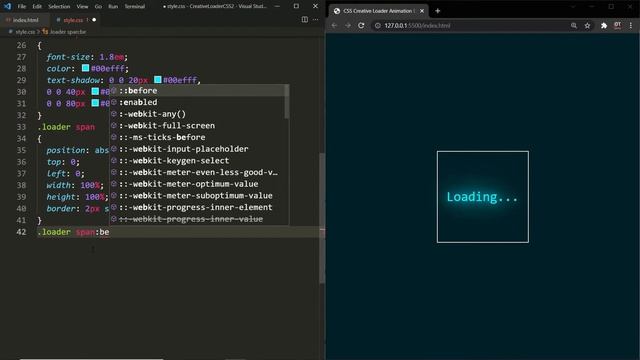Click the Chrome address bar URL

pos(417,25)
